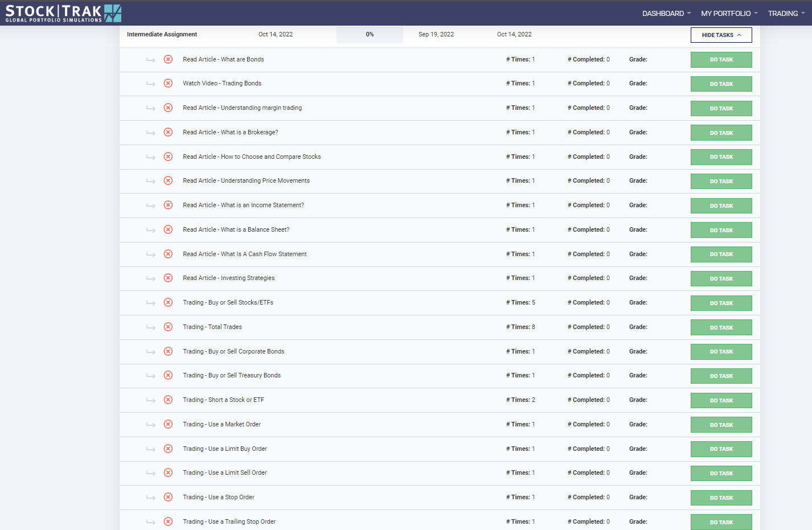Click red X icon for Understanding margin trading
812x530 pixels.
click(168, 108)
